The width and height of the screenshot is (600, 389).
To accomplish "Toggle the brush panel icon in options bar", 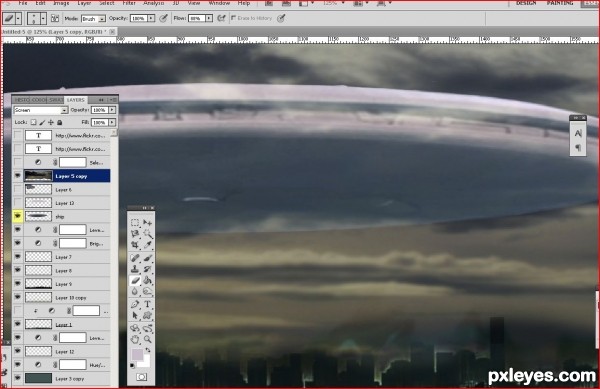I will [55, 18].
